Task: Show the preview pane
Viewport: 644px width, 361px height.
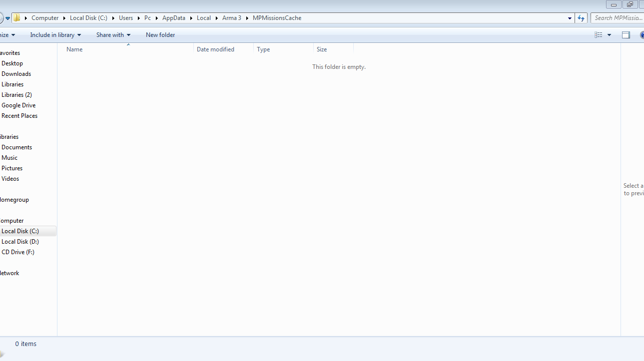Action: click(x=626, y=35)
